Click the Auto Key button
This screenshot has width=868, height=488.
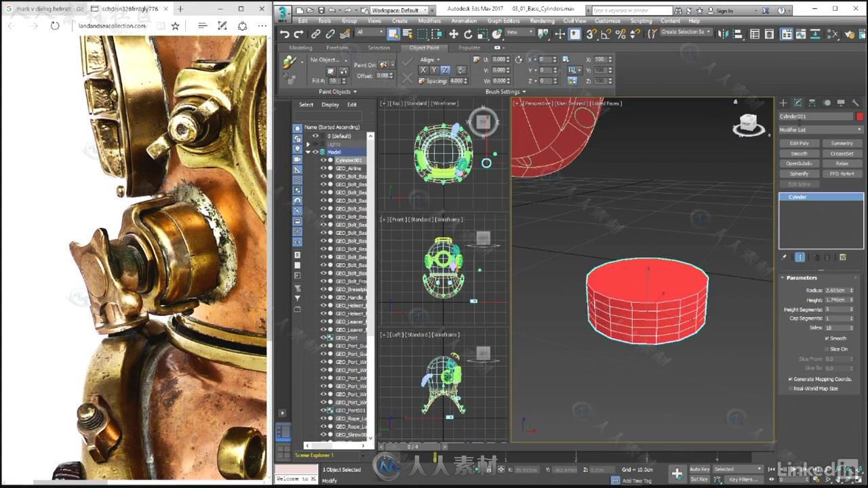tap(699, 469)
